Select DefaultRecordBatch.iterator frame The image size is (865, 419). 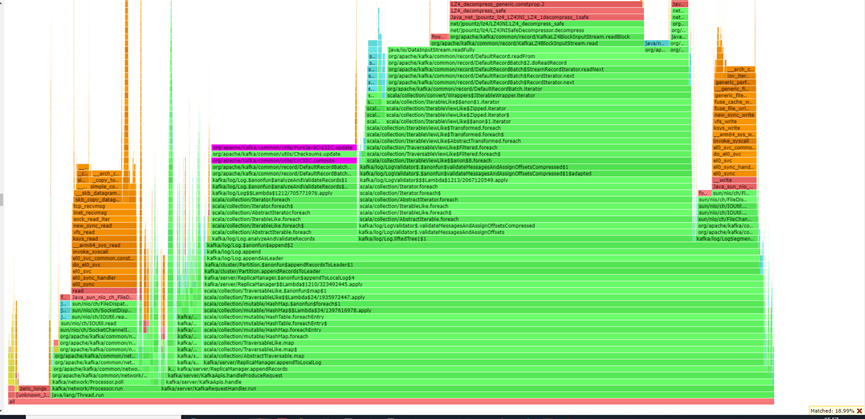click(x=538, y=89)
